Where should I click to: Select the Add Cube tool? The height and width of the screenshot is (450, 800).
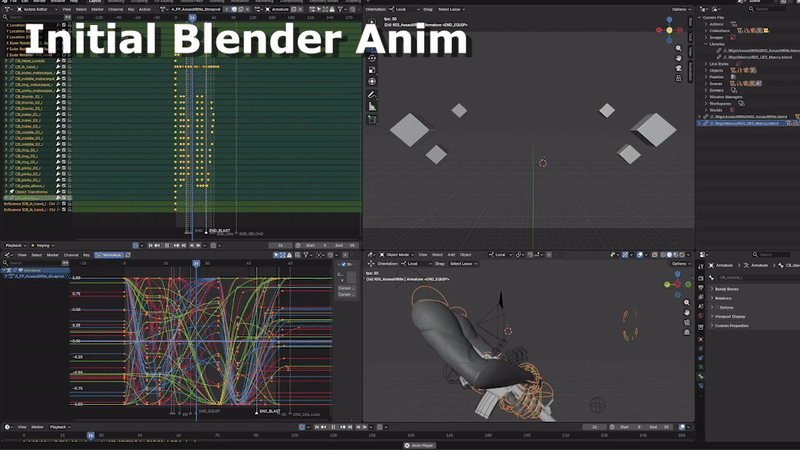372,119
